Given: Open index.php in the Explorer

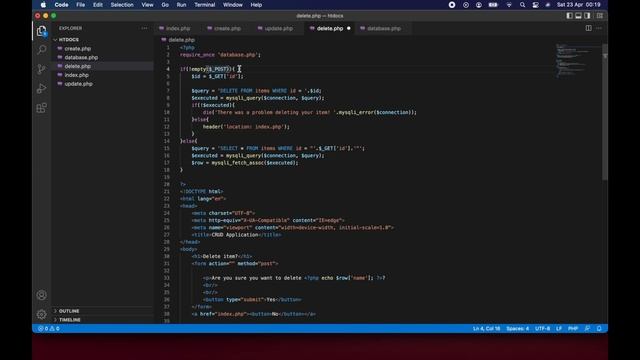Looking at the screenshot, I should 76,75.
